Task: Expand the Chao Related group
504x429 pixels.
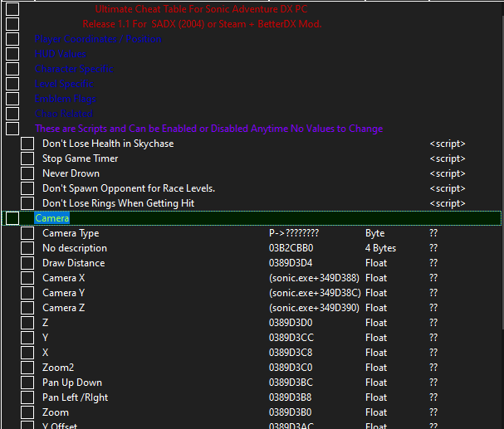Action: [x=12, y=114]
